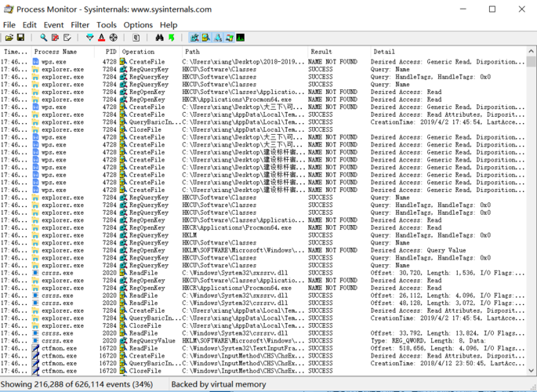
Task: Select the row with Desired Access: Query Value
Action: tap(263, 250)
